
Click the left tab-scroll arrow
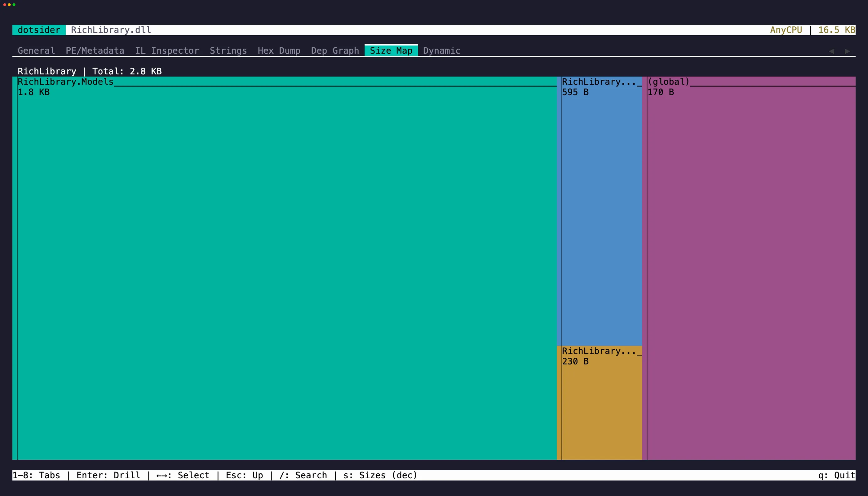[x=832, y=51]
